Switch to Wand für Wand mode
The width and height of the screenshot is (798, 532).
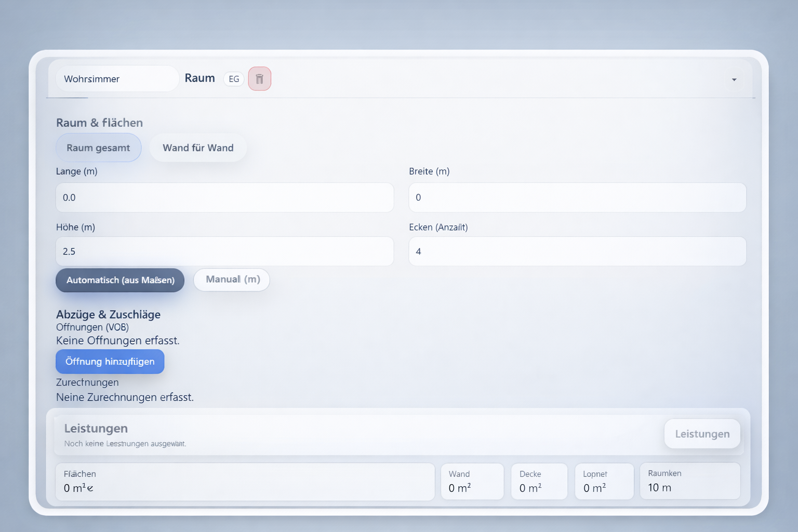(x=198, y=148)
